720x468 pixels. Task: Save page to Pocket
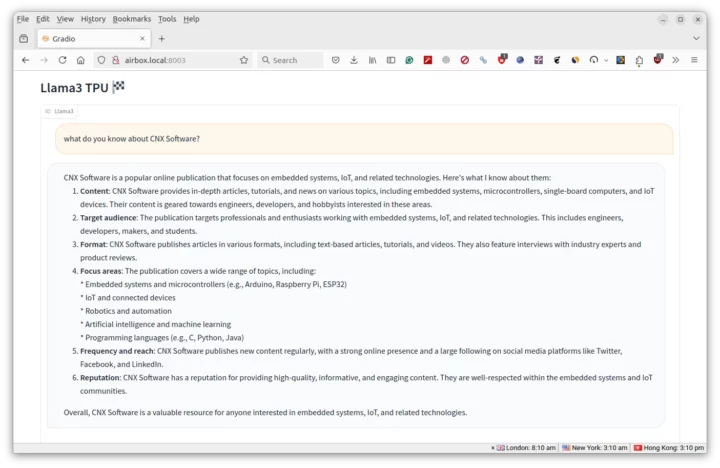[336, 60]
